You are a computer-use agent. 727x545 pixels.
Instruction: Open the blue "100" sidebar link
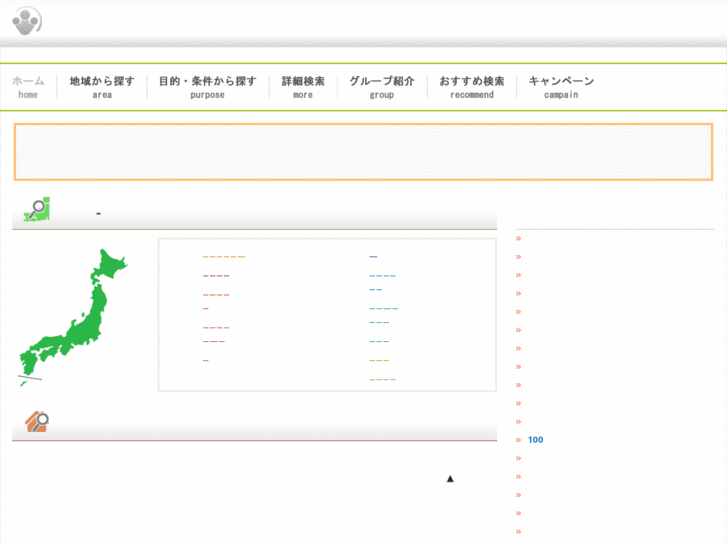(x=536, y=440)
